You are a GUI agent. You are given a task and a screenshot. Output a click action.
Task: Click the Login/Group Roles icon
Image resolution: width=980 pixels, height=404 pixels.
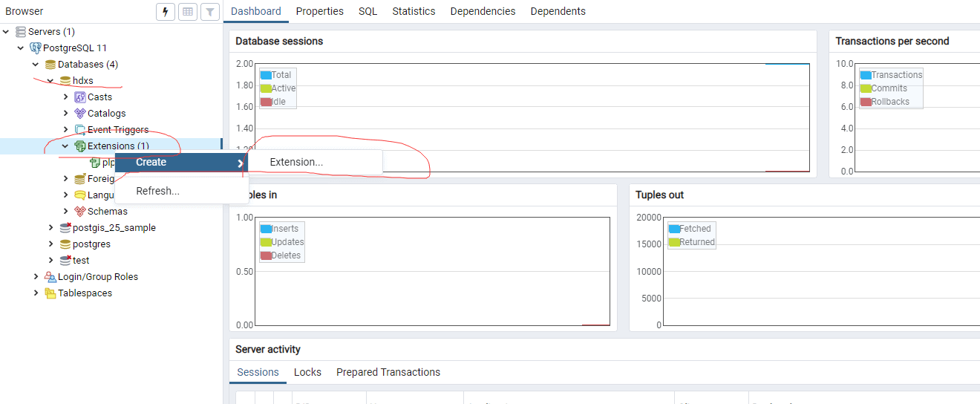50,277
